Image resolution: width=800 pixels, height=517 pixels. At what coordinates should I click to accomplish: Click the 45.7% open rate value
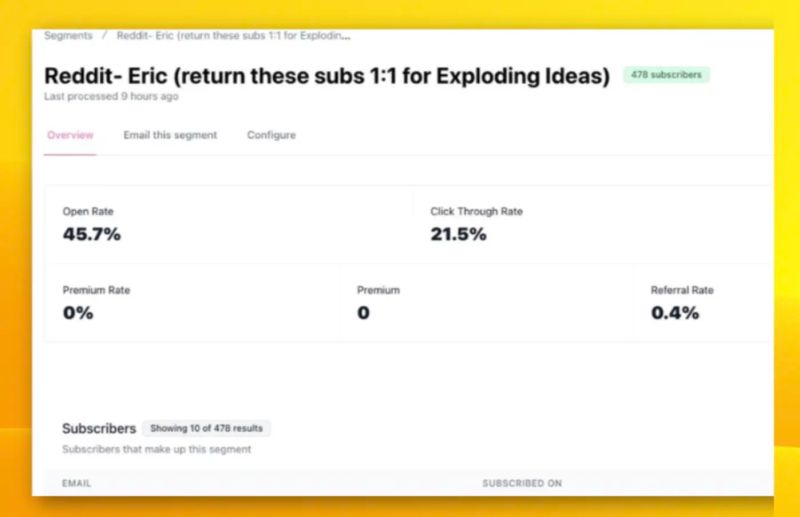pos(91,235)
